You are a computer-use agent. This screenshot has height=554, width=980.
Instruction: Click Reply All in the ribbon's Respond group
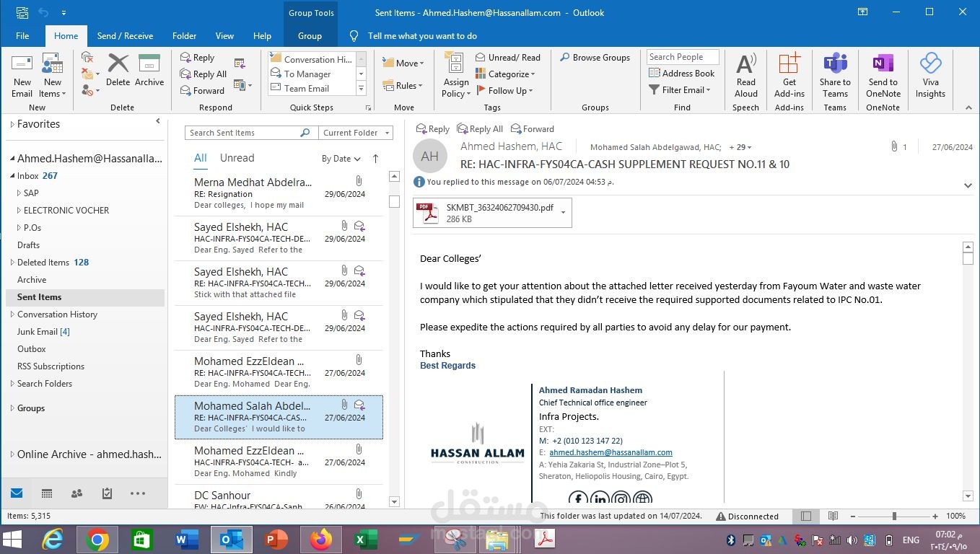(x=203, y=74)
